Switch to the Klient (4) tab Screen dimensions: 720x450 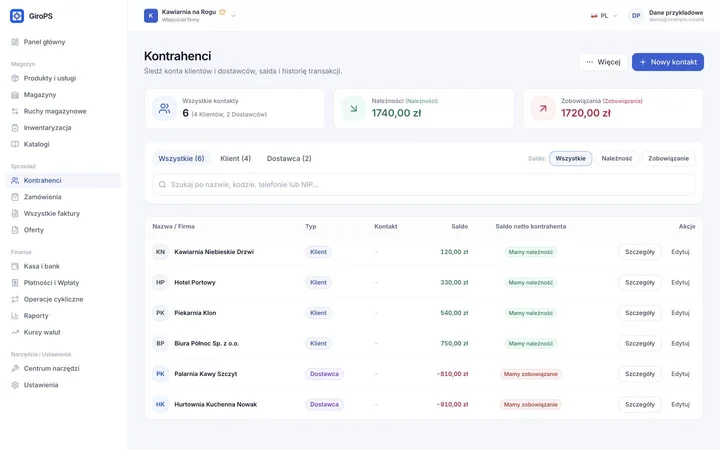236,158
